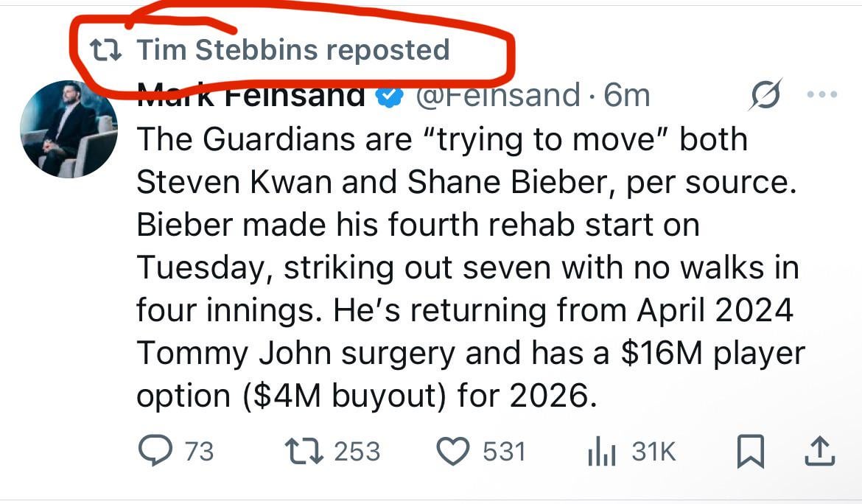Open the "Tim Stebbins reposted" link

tap(293, 50)
